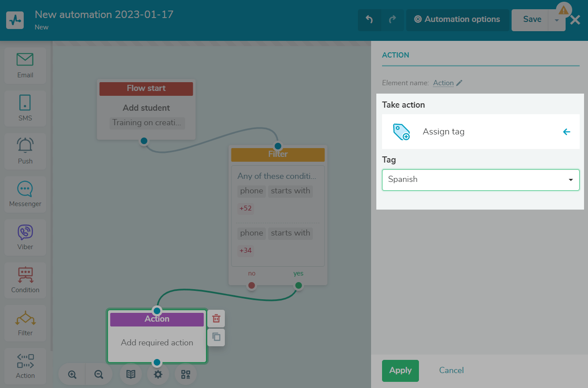Redo the last change
This screenshot has height=388, width=588.
pyautogui.click(x=393, y=19)
